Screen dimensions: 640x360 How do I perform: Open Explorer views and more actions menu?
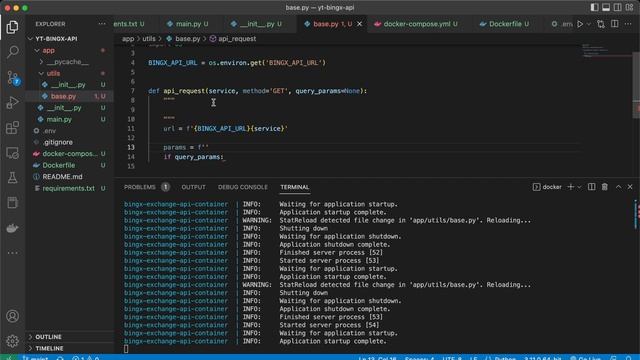(x=102, y=24)
